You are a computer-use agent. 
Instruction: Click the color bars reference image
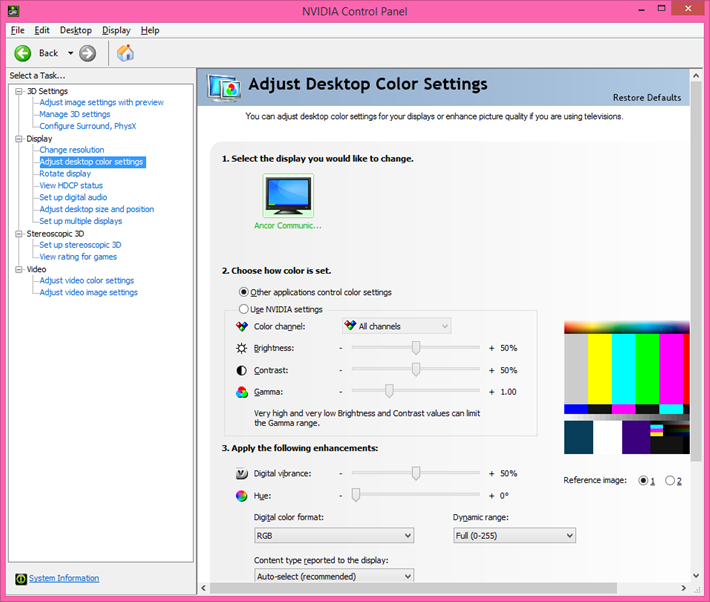point(627,387)
